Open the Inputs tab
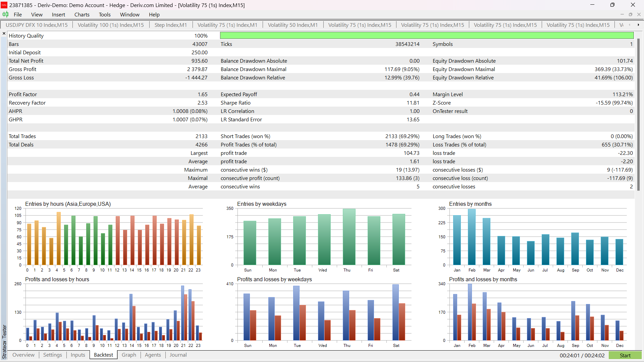This screenshot has width=644, height=362. [78, 355]
